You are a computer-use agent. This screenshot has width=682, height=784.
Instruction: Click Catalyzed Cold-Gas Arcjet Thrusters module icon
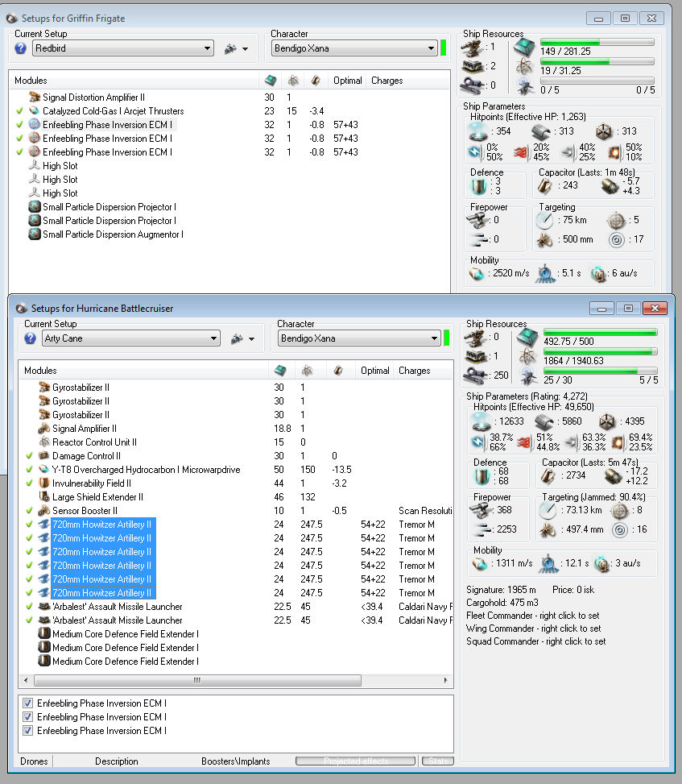[x=35, y=110]
